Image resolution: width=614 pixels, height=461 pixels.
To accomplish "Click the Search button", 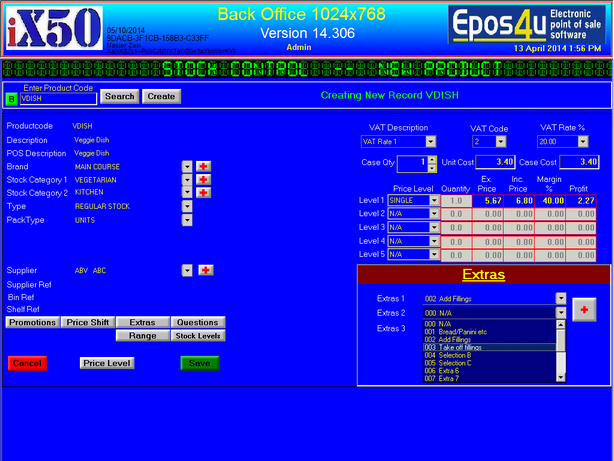I will pos(119,96).
